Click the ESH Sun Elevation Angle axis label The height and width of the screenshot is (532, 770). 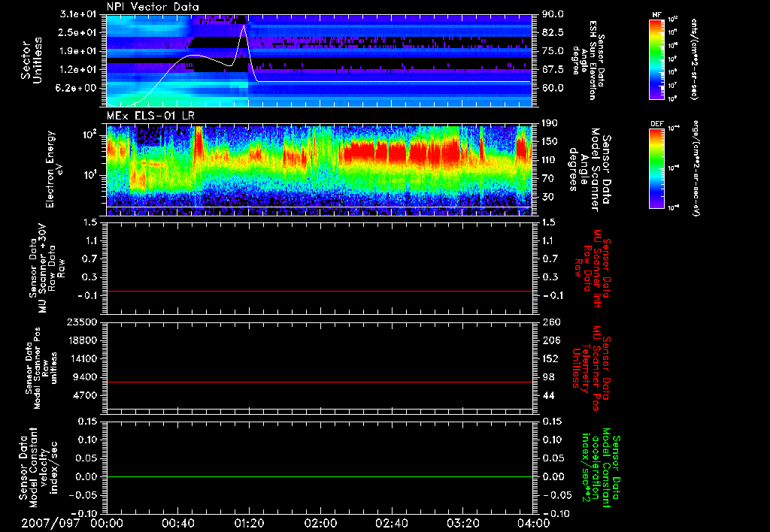pyautogui.click(x=591, y=59)
